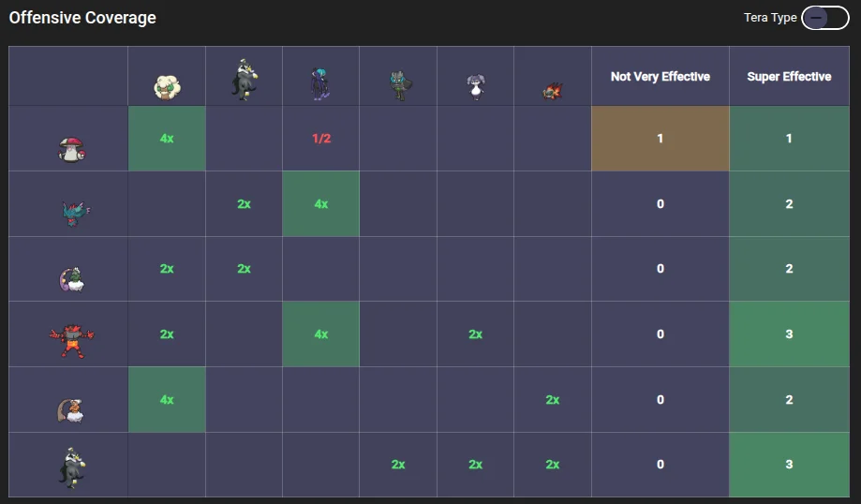Click Incineroar row's 2x cell versus Indeedee
Image resolution: width=861 pixels, height=504 pixels.
point(476,334)
